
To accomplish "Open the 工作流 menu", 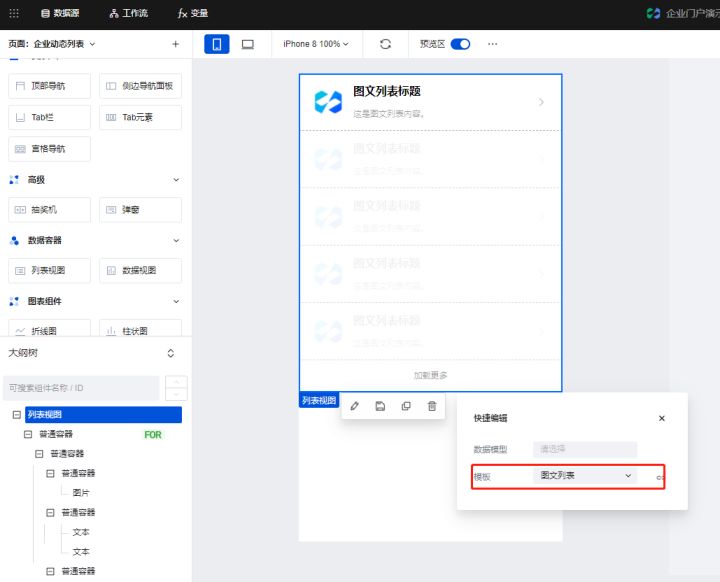I will pos(129,13).
